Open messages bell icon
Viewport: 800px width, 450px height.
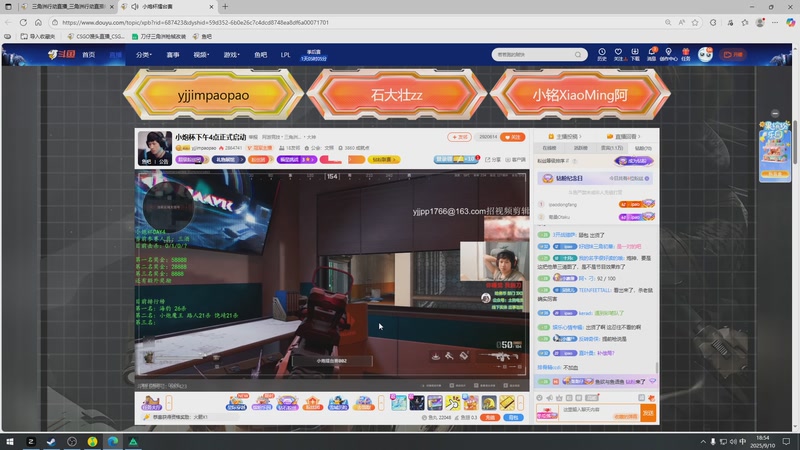(x=652, y=54)
